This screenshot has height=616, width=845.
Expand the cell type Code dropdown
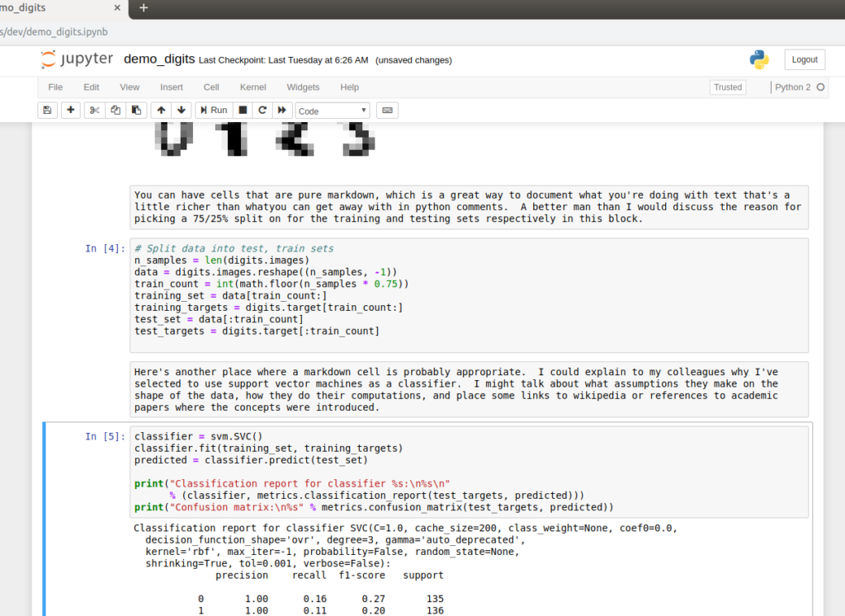333,111
